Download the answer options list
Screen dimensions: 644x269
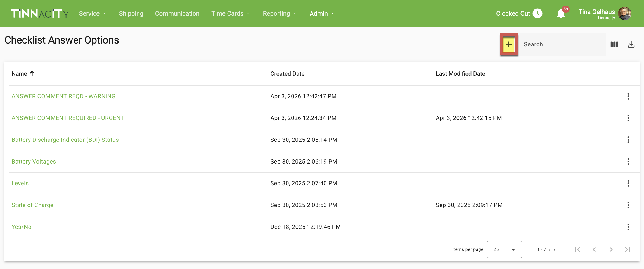631,44
